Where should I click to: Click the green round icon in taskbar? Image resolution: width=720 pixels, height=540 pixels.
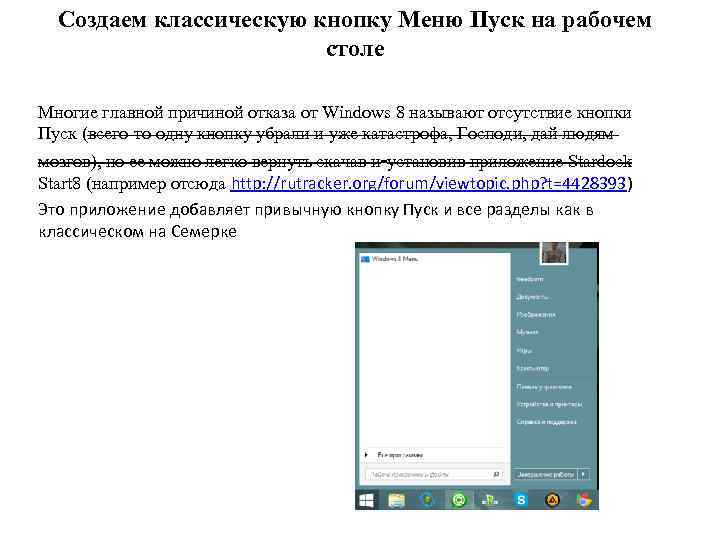point(459,500)
